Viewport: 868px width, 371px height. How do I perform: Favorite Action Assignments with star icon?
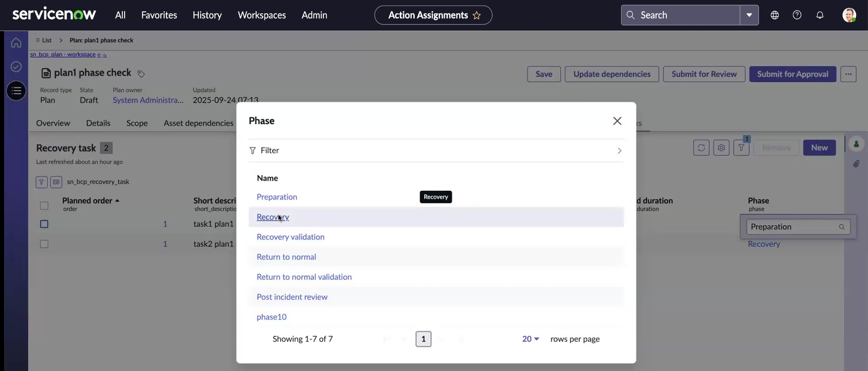[x=477, y=15]
